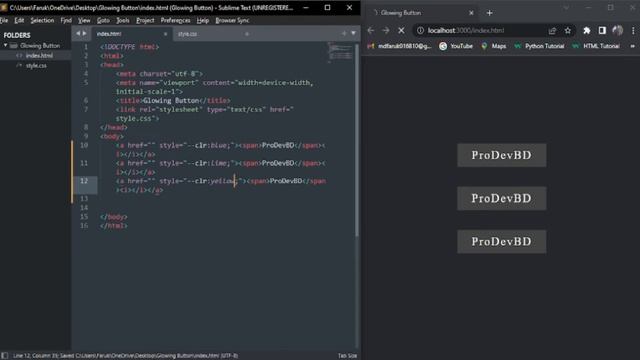Open the Maps bookmark

pyautogui.click(x=493, y=46)
